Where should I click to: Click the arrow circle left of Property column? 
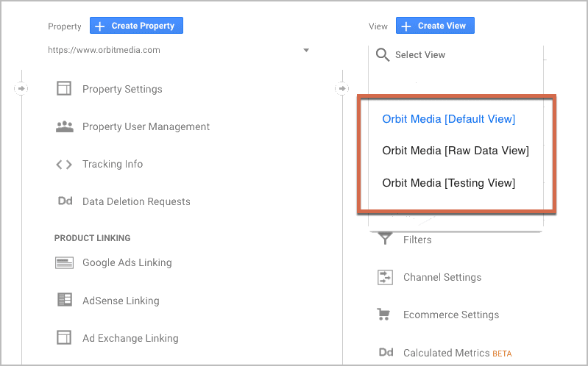[x=21, y=89]
